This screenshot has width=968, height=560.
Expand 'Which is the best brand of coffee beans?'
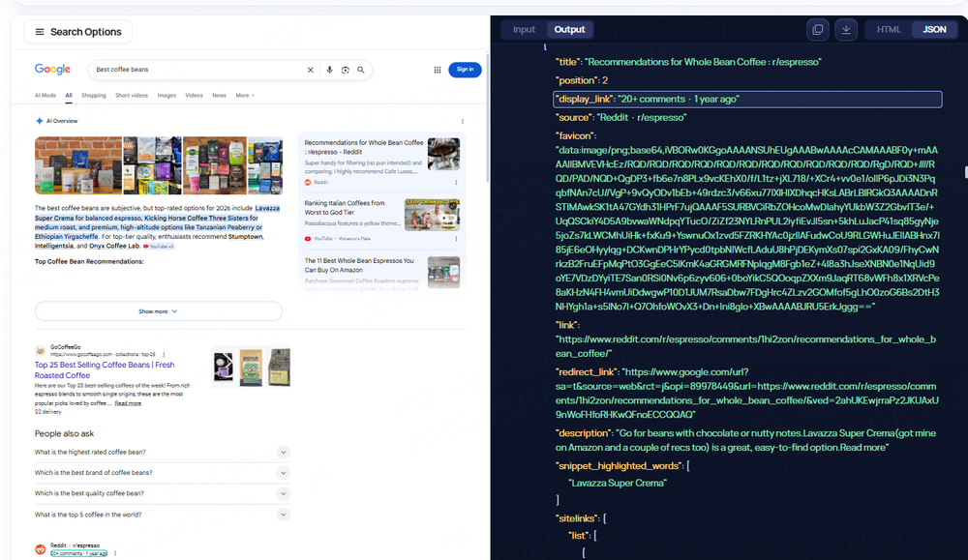163,473
